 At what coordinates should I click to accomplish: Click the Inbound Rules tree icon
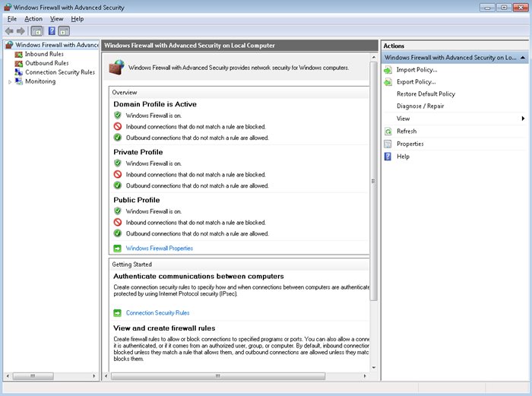tap(19, 54)
